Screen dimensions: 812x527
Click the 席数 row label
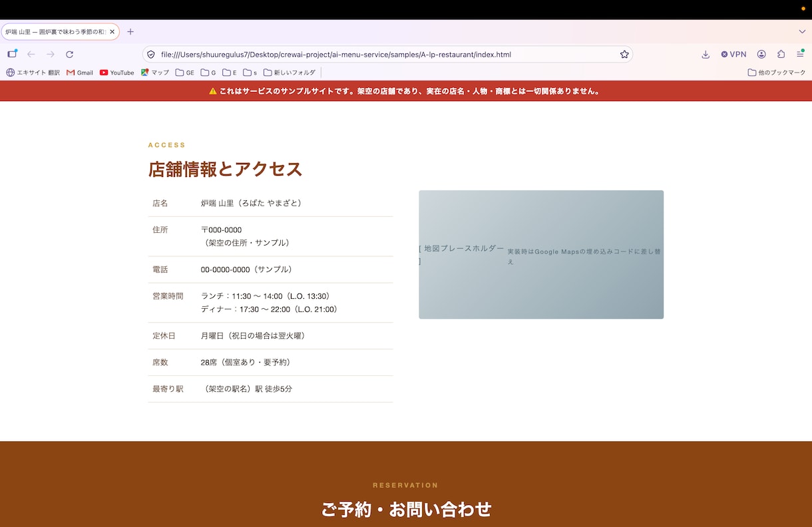[x=160, y=363]
